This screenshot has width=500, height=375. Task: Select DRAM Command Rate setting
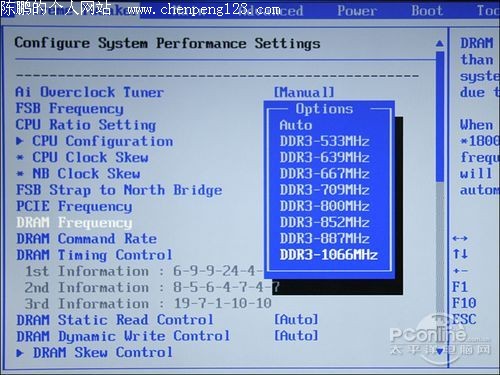point(87,239)
